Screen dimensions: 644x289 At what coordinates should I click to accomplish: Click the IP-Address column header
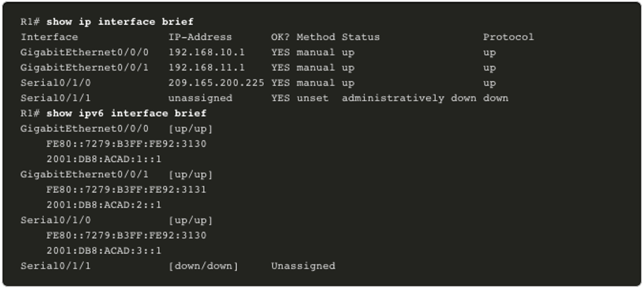tap(200, 37)
